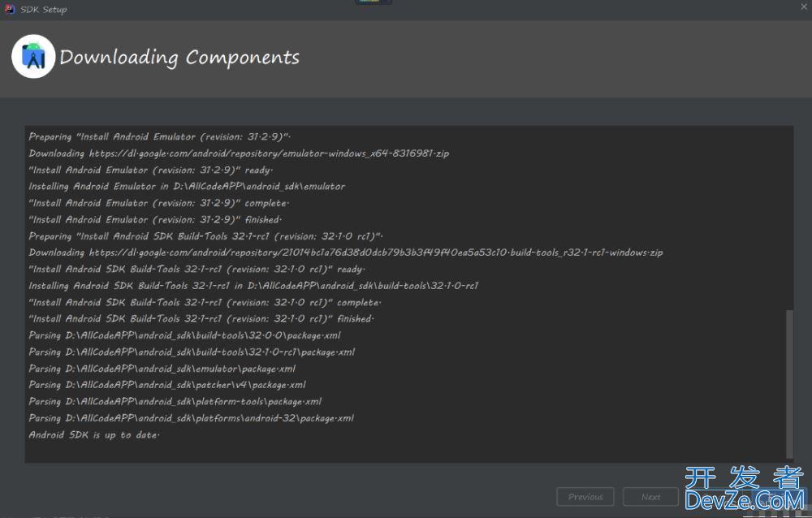Click the Next button
812x518 pixels.
pyautogui.click(x=650, y=497)
